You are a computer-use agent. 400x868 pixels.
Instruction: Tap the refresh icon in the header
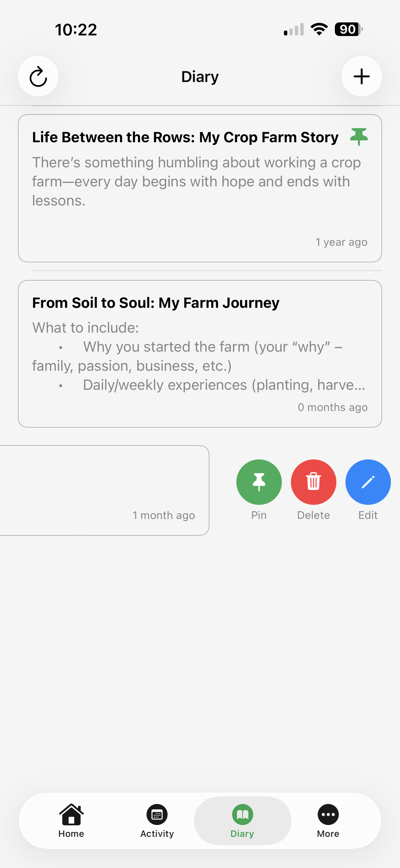click(38, 77)
